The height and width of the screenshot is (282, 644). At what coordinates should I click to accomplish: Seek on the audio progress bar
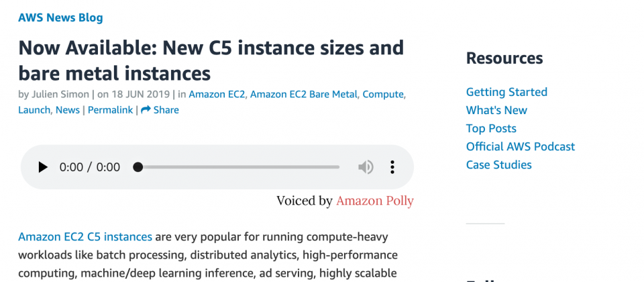click(237, 167)
